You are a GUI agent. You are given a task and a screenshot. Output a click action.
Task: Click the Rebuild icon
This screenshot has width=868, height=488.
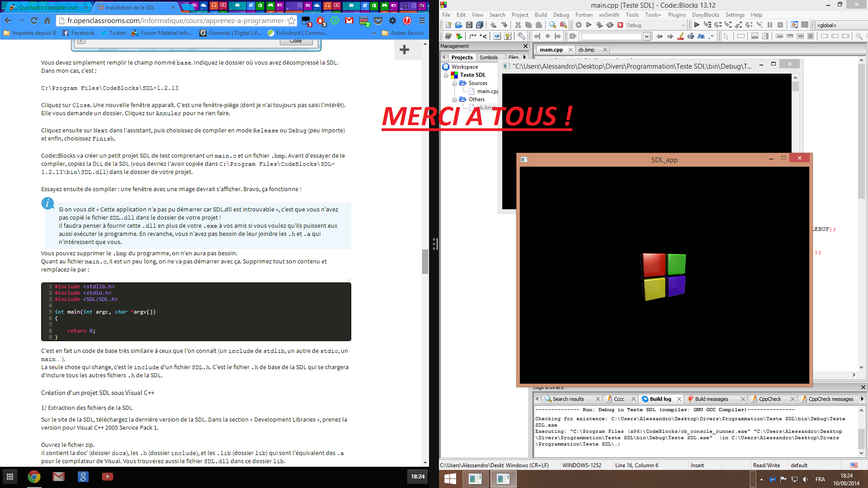[609, 25]
